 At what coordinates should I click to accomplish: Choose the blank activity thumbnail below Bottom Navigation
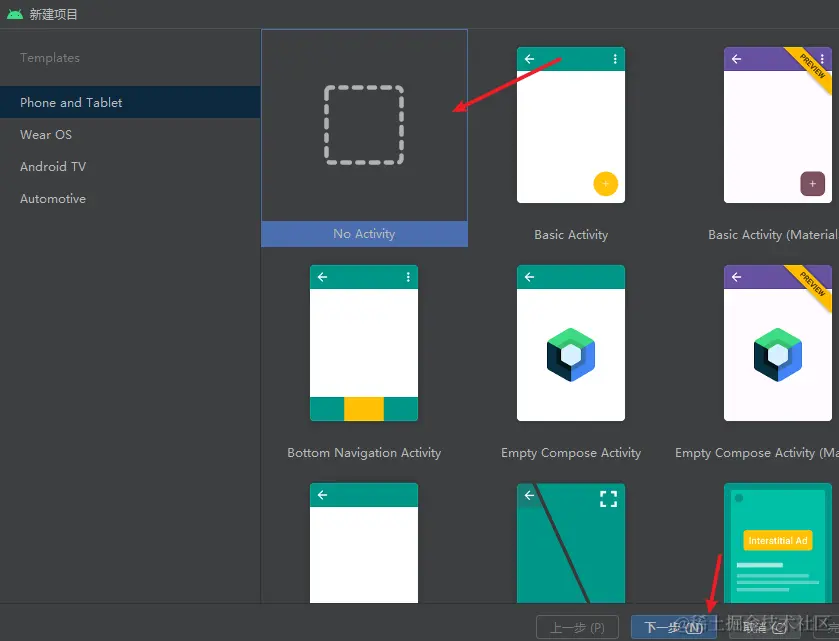point(364,543)
